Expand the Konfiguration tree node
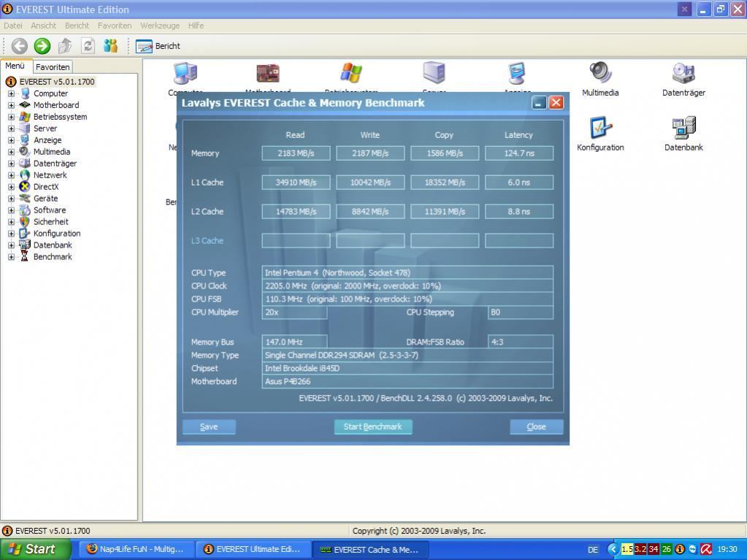This screenshot has width=747, height=560. click(11, 234)
